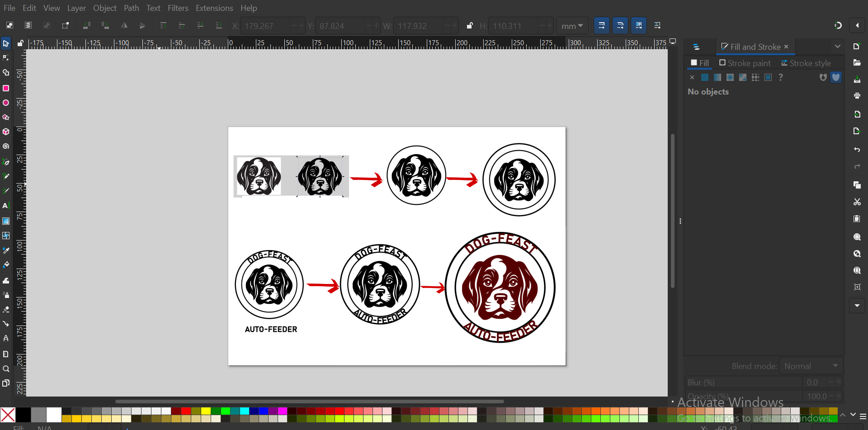Select the Ellipse tool
This screenshot has width=868, height=430.
tap(6, 103)
